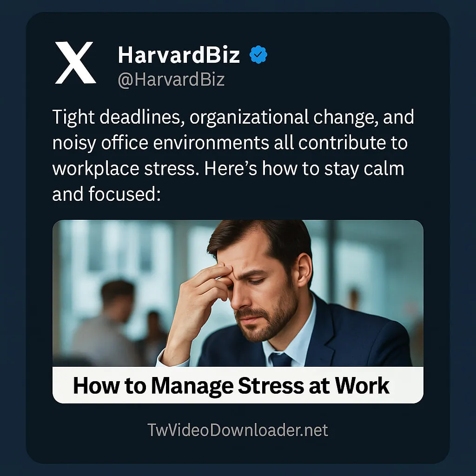Open the HarvardBiz display name
The height and width of the screenshot is (476, 476).
pyautogui.click(x=179, y=55)
